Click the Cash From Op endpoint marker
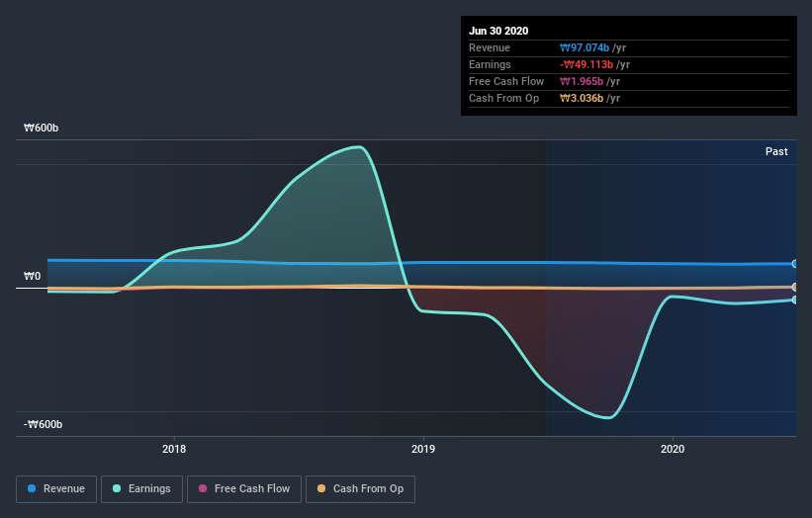The image size is (812, 518). (795, 287)
